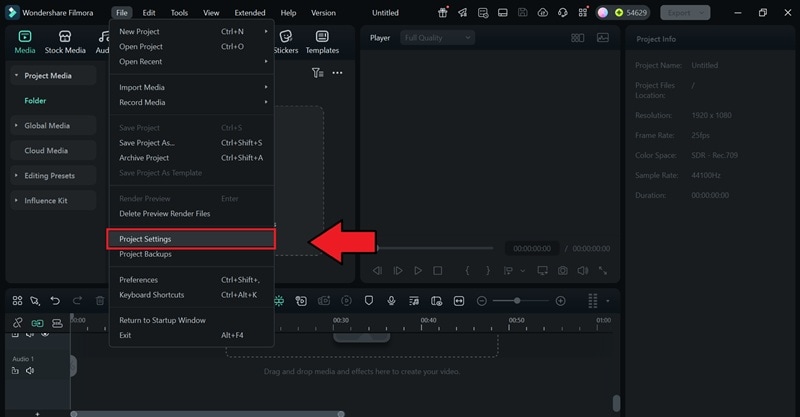Open the headset support icon
The height and width of the screenshot is (417, 800).
coord(563,13)
